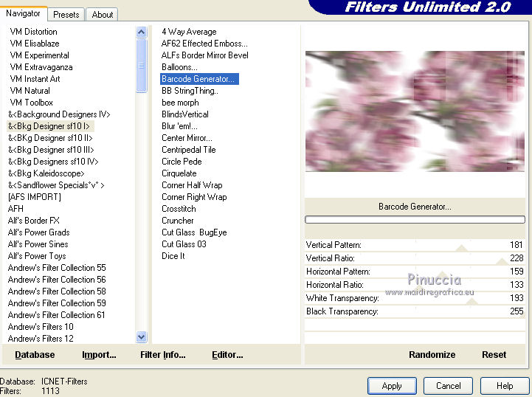
Task: Choose the 4 Way Average filter
Action: 189,32
